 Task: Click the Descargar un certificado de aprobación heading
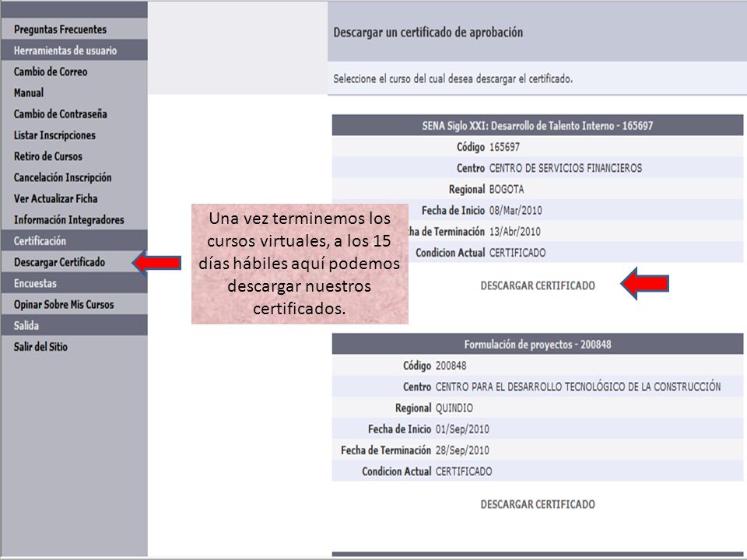(x=428, y=33)
